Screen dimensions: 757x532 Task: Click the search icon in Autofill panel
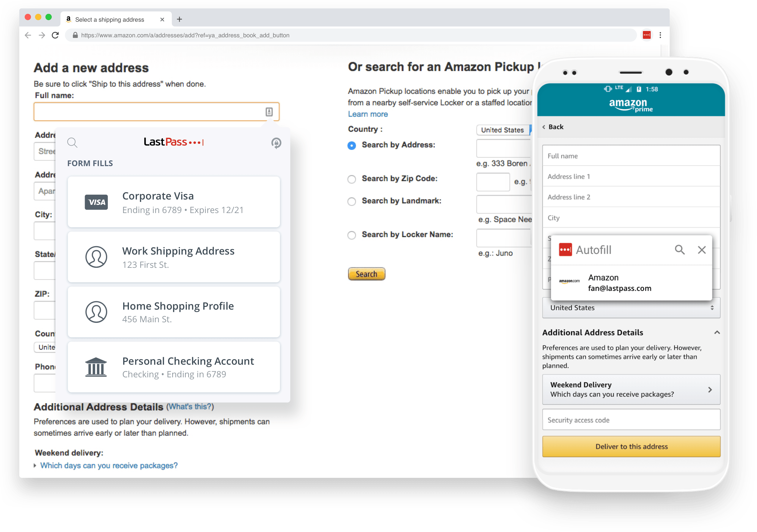(680, 250)
